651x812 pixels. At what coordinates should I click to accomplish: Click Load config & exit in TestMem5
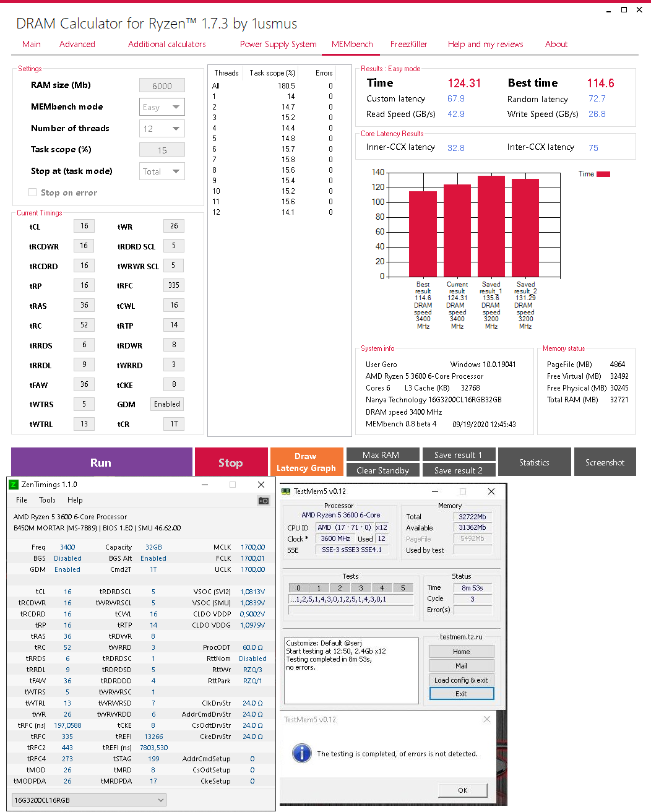462,680
